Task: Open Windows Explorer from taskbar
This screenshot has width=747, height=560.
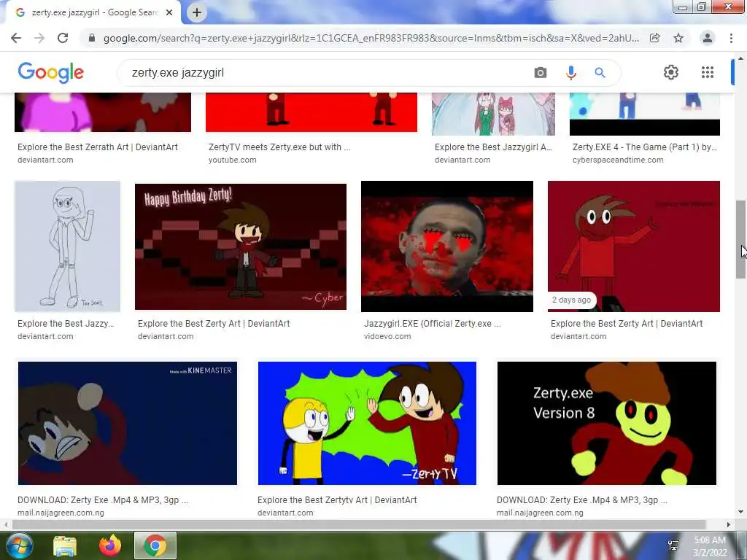Action: coord(65,546)
